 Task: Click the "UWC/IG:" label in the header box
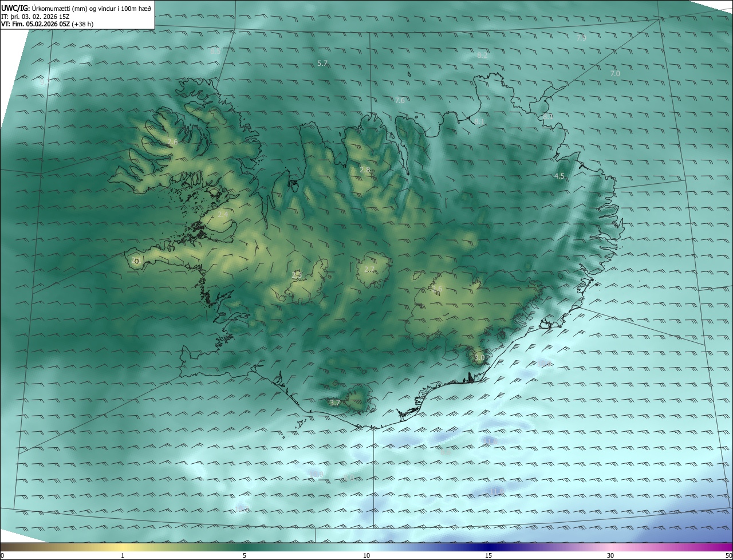[x=15, y=7]
